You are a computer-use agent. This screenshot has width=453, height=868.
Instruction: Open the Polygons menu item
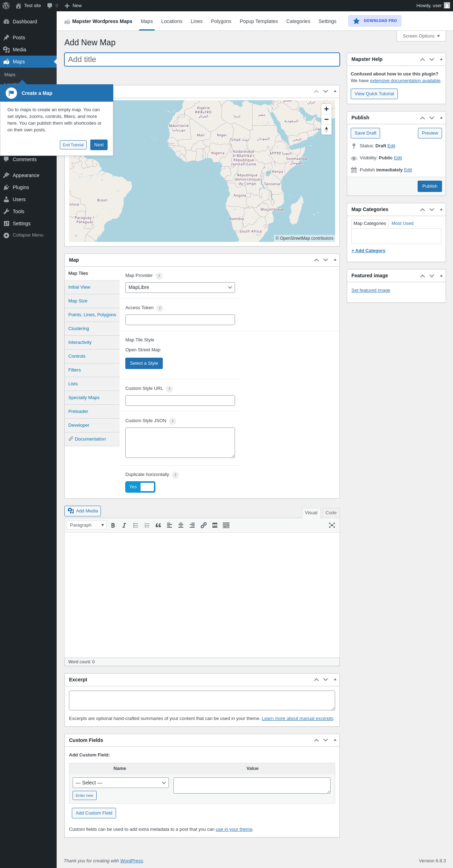[x=221, y=21]
